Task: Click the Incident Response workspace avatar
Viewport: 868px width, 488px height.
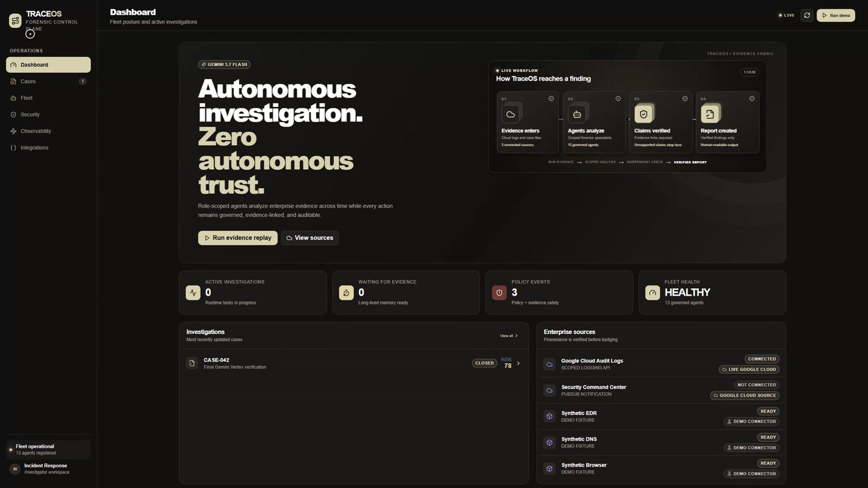Action: pos(15,469)
